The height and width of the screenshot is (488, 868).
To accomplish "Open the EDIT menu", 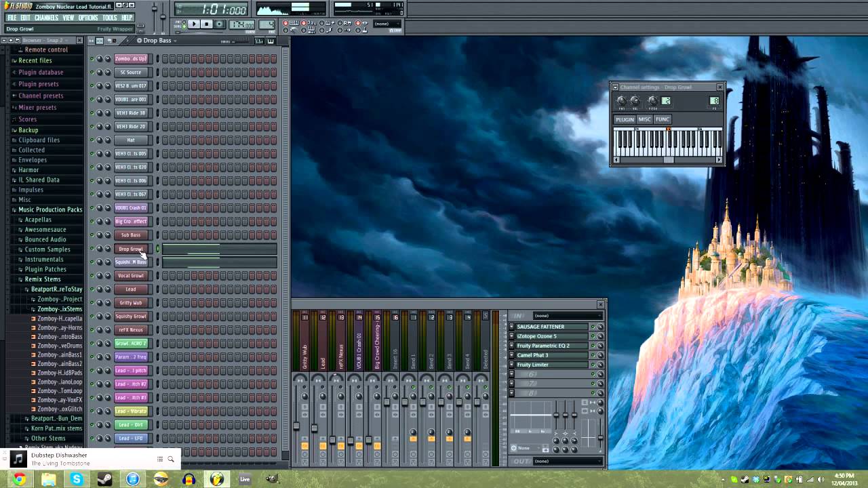I will click(x=25, y=18).
